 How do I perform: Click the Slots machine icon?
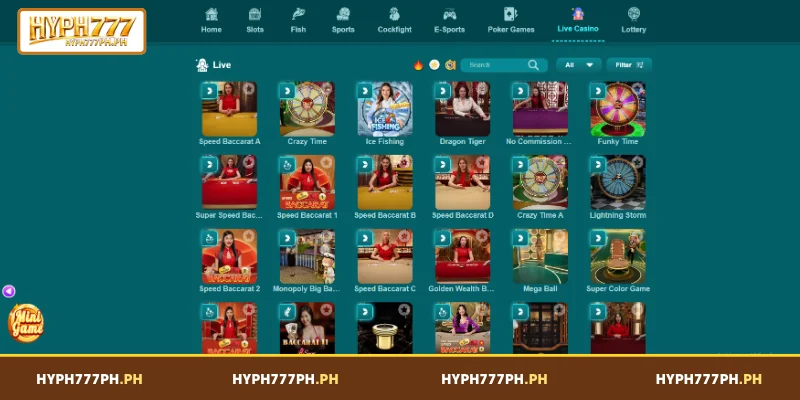255,14
